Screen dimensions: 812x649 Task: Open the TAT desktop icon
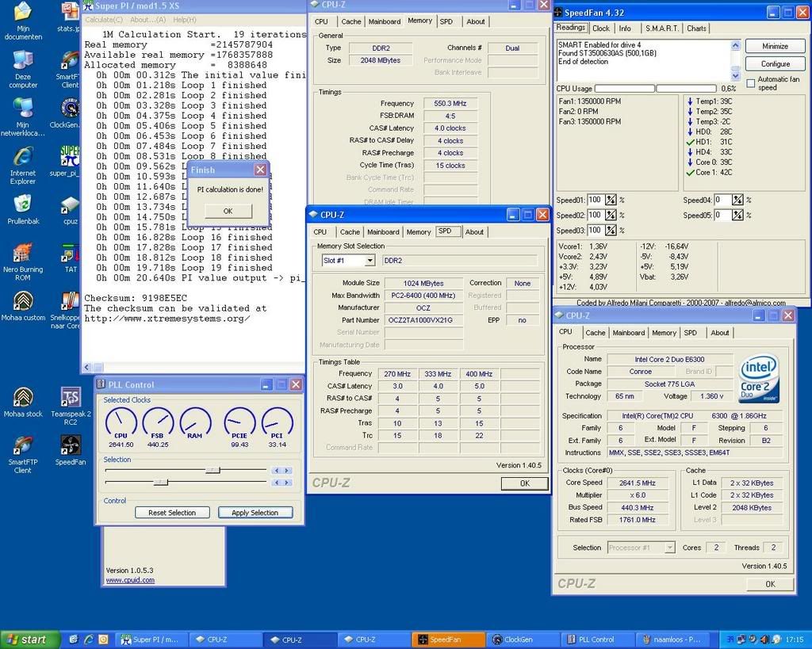[x=71, y=259]
